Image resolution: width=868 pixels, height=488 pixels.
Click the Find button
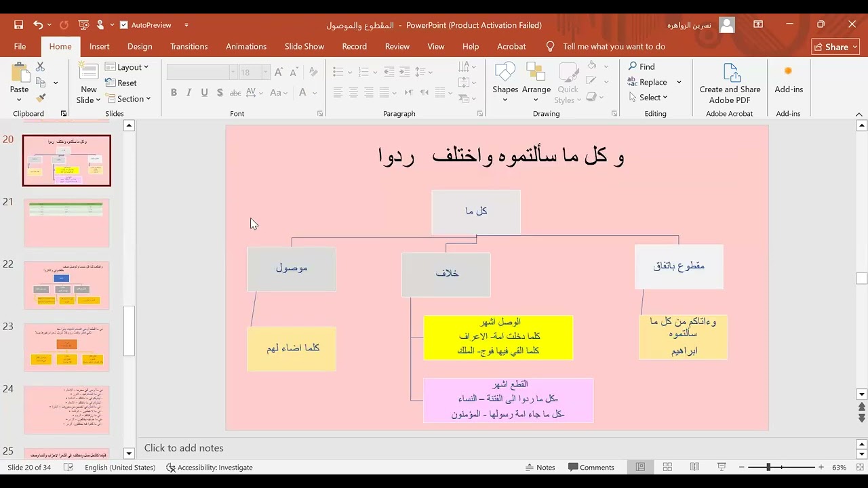click(x=642, y=66)
